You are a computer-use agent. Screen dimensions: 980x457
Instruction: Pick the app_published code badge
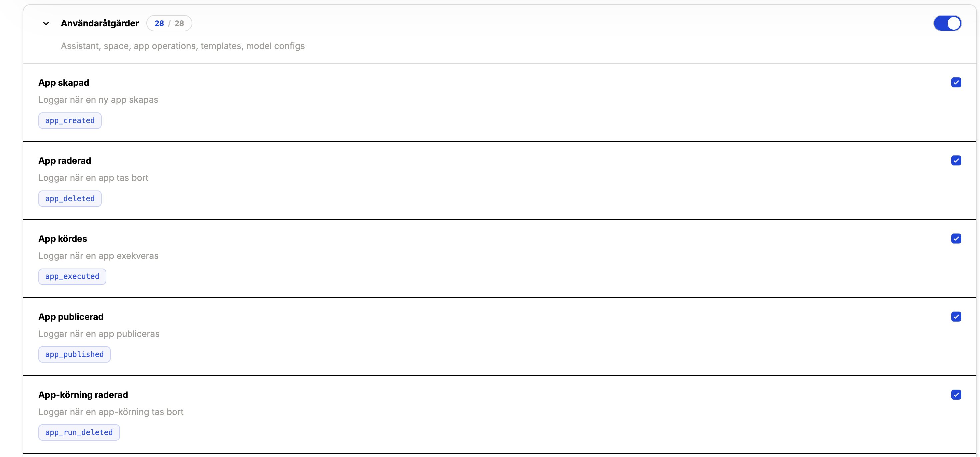click(x=75, y=355)
